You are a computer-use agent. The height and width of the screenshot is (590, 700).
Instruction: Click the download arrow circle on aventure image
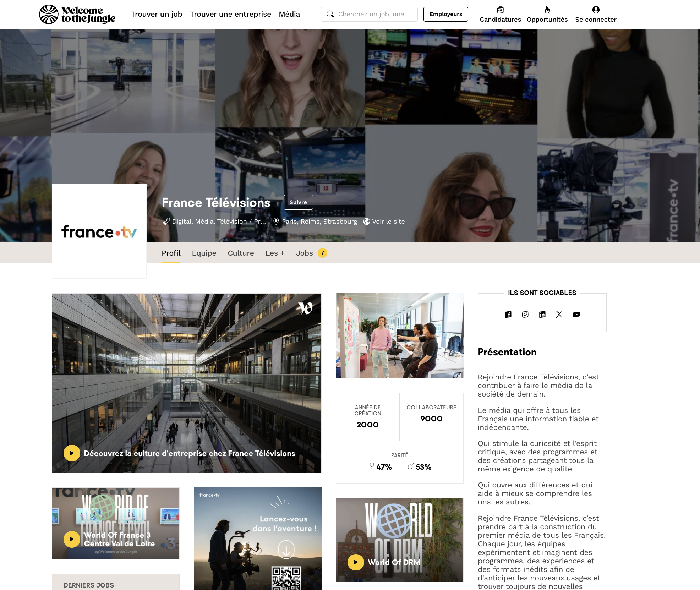[286, 550]
